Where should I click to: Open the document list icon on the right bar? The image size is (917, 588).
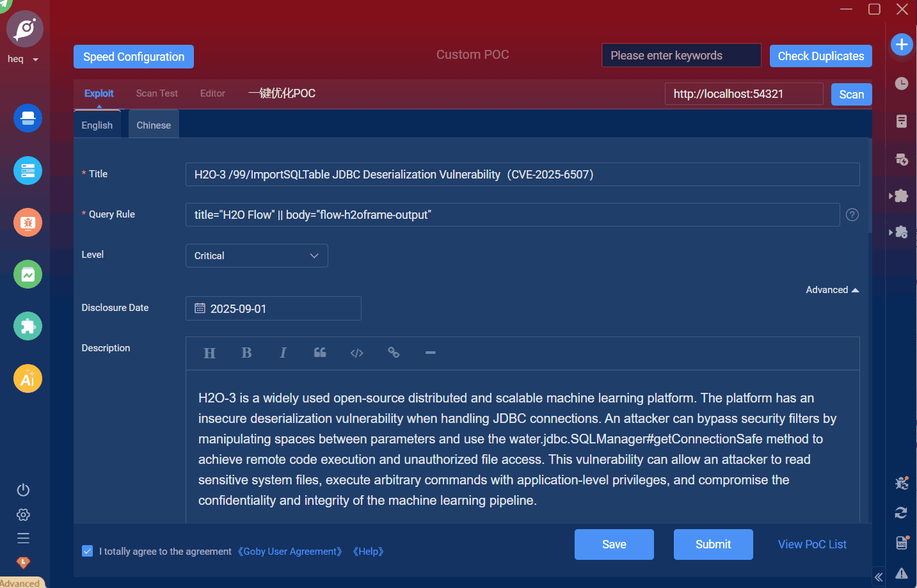pos(902,121)
